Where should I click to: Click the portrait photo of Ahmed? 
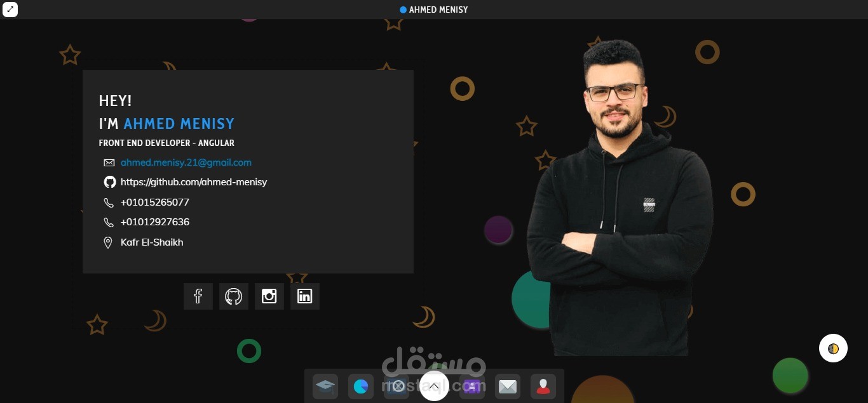point(621,197)
